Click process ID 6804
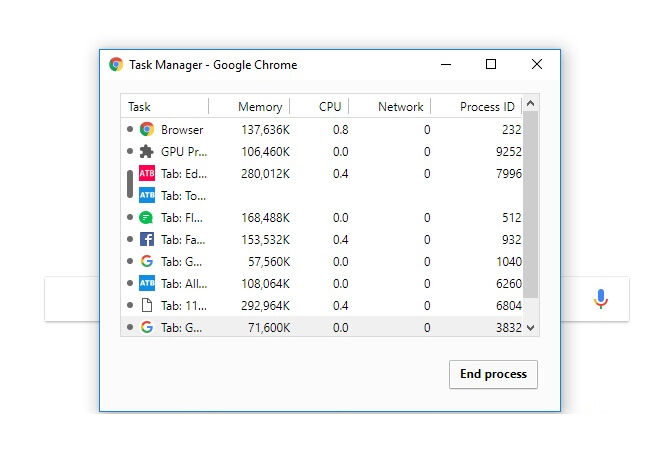 pos(509,305)
